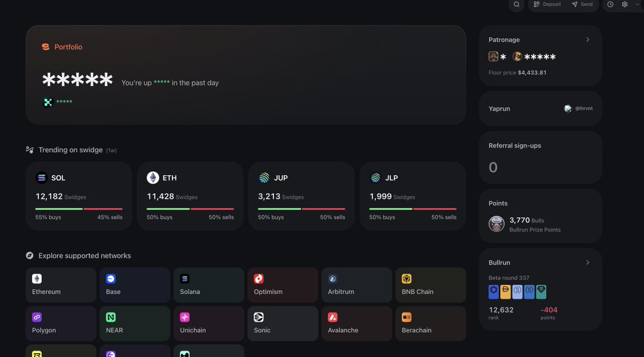Open the SOL trending card icon
Screen dimensions: 644x357
tap(41, 178)
